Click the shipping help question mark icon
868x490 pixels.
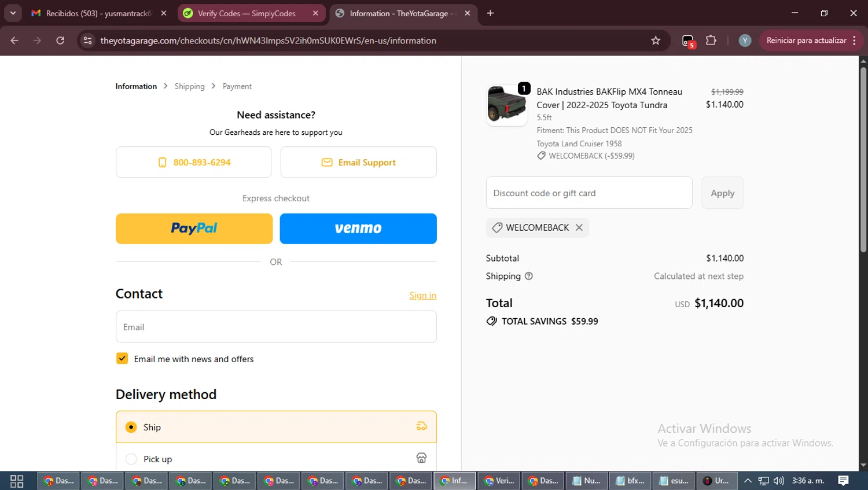coord(528,276)
